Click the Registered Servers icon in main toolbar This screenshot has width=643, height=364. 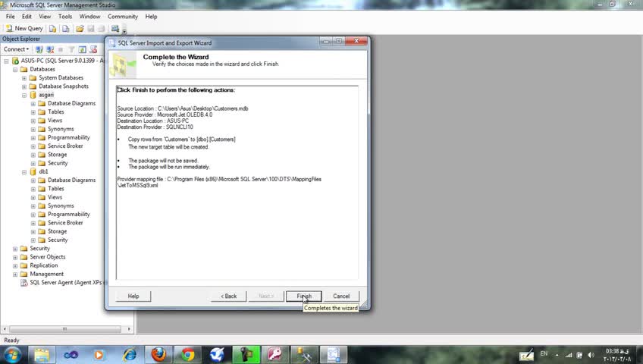pyautogui.click(x=115, y=28)
